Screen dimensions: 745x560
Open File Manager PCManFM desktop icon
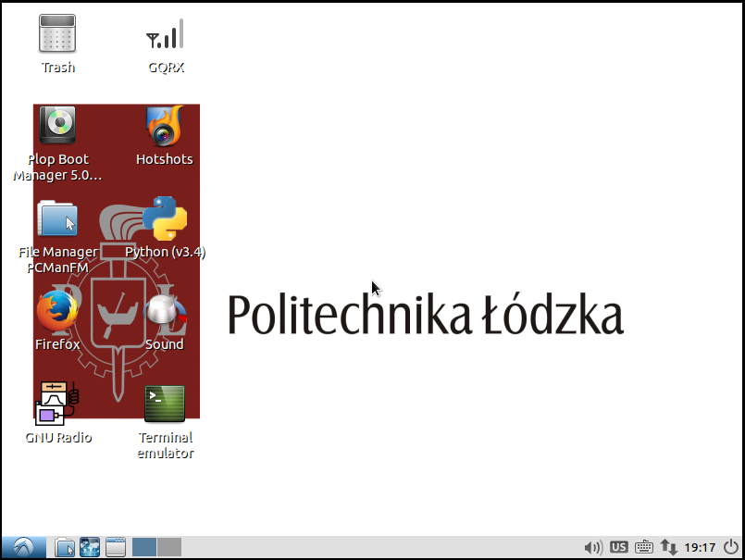click(x=57, y=218)
